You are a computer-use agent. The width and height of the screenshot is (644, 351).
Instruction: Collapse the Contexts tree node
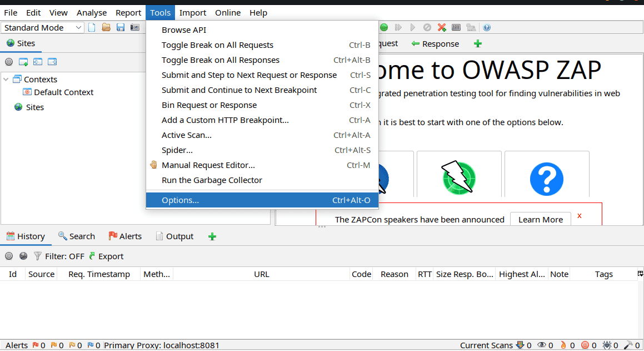6,80
